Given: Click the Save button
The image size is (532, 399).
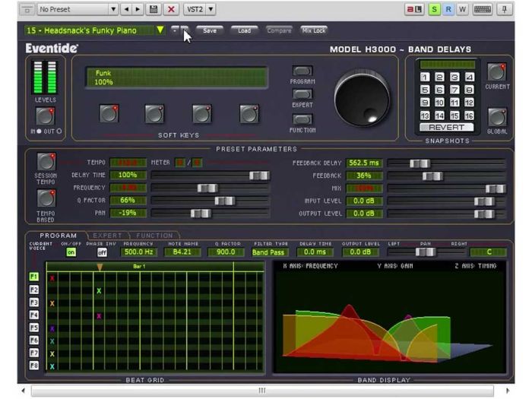Looking at the screenshot, I should click(x=210, y=30).
